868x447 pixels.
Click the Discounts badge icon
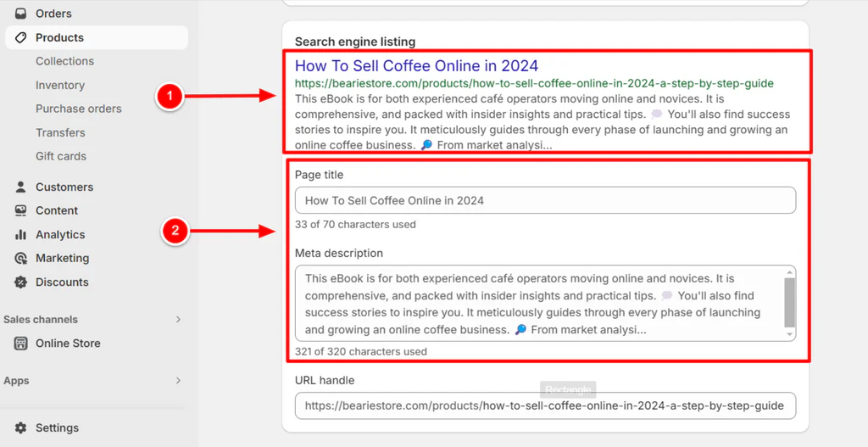point(20,282)
